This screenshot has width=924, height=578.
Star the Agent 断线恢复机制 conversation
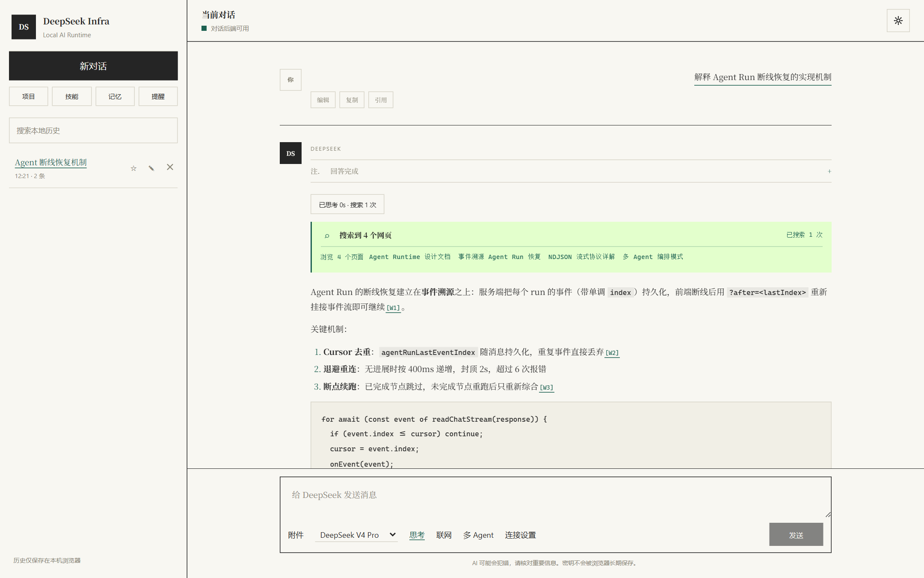[133, 168]
